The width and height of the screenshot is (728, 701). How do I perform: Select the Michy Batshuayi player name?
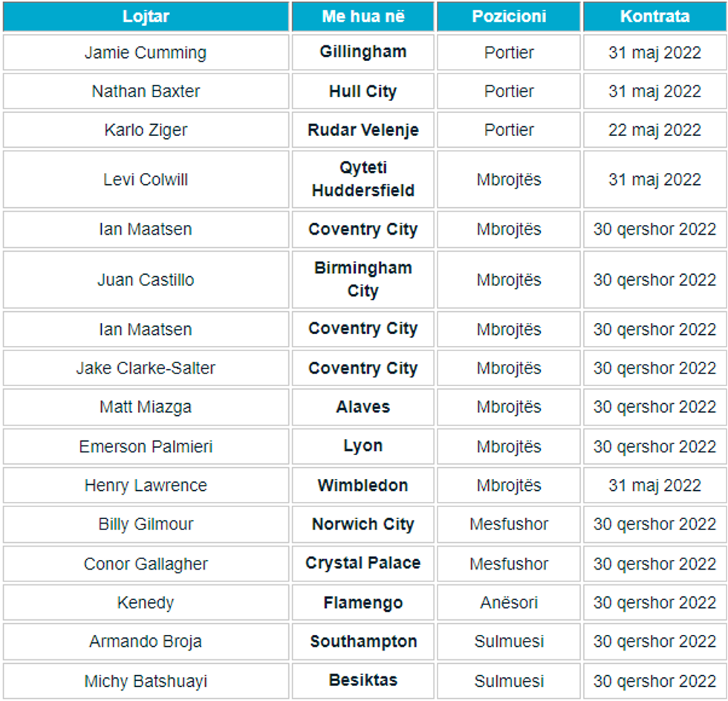pos(146,681)
